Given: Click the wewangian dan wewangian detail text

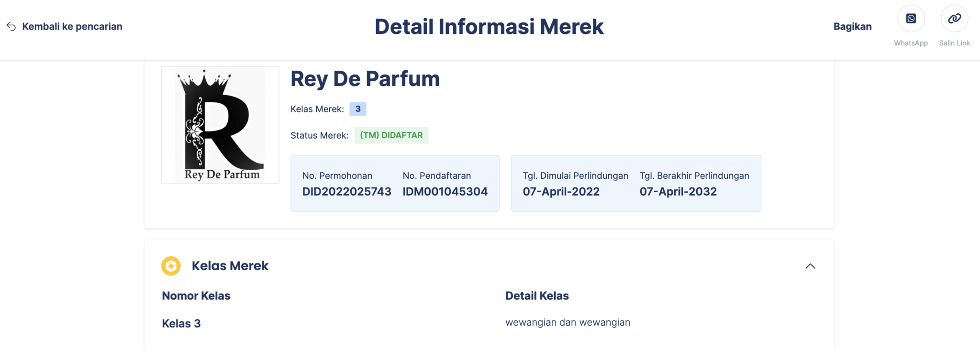Looking at the screenshot, I should click(x=568, y=322).
